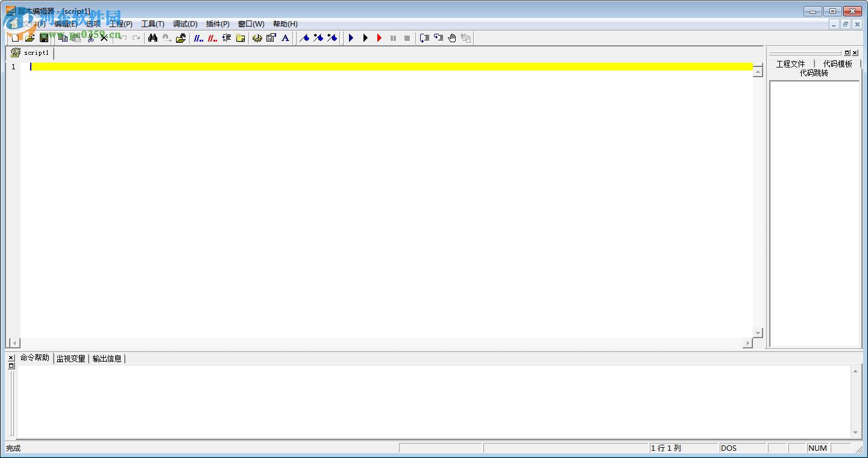Click the undo arrow icon
The width and height of the screenshot is (868, 458).
pos(122,38)
